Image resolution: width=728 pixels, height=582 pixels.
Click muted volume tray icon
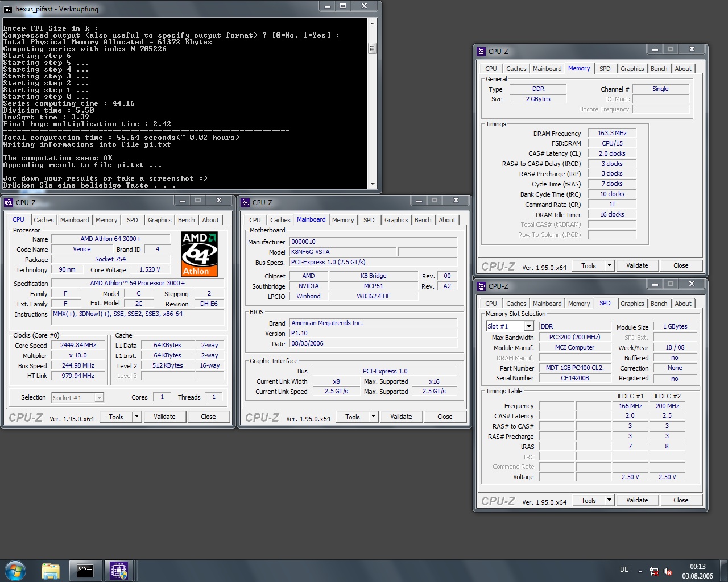[668, 571]
